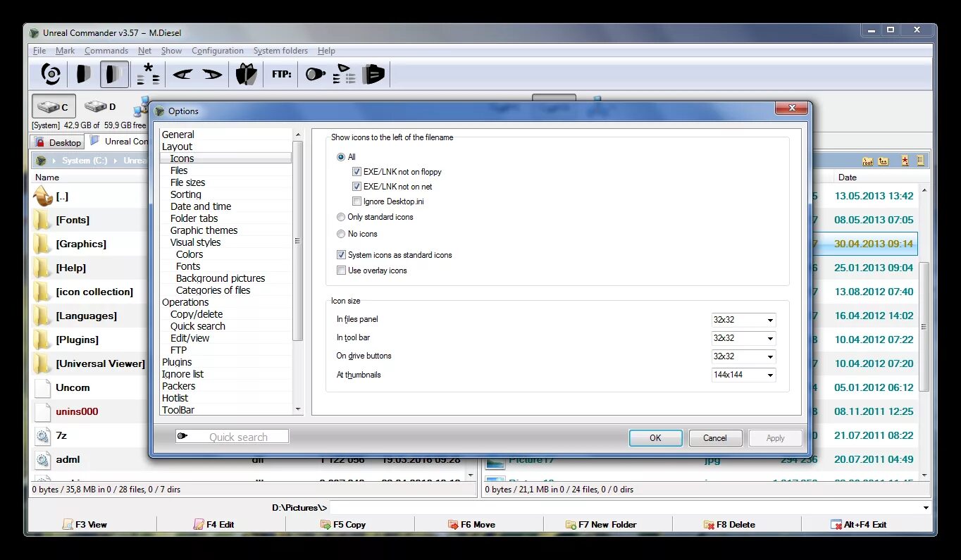Click the F8 Delete button

(x=736, y=524)
